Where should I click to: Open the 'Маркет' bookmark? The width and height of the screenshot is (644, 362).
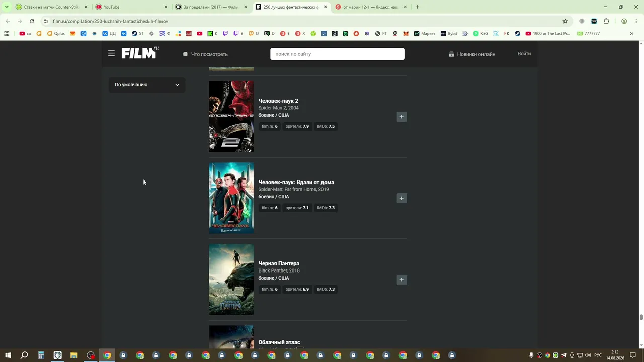[x=425, y=34]
